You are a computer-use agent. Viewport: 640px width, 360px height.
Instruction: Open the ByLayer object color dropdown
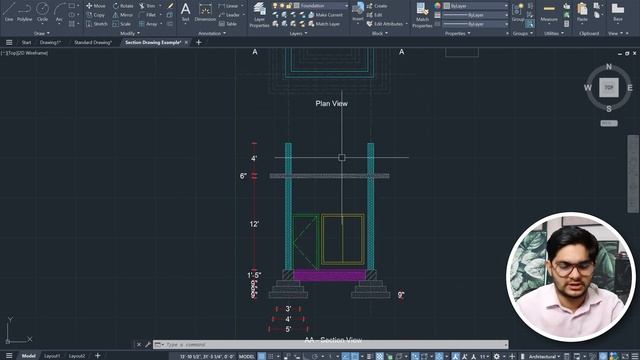(x=476, y=6)
